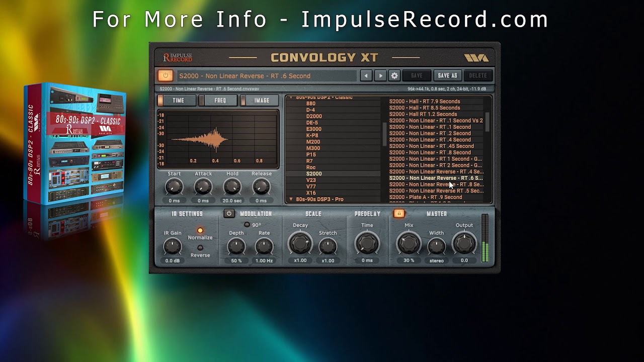
Task: Toggle the 90° modulation phase switch
Action: [247, 225]
